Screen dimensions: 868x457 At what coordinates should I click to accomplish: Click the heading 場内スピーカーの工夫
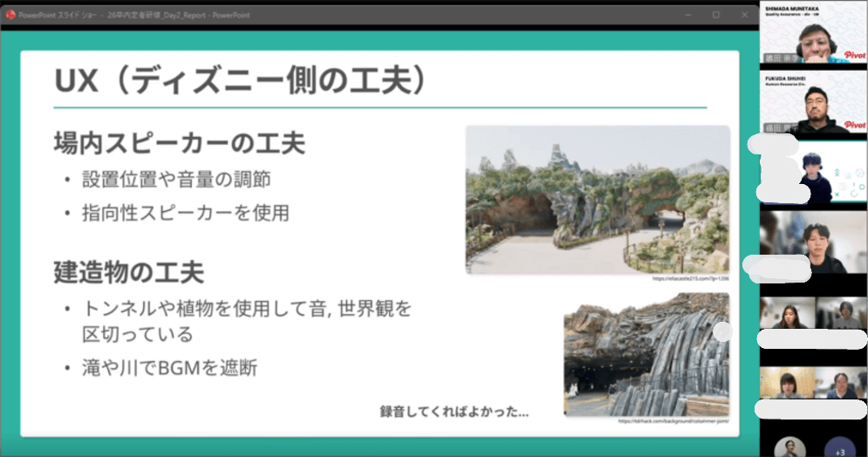click(179, 142)
